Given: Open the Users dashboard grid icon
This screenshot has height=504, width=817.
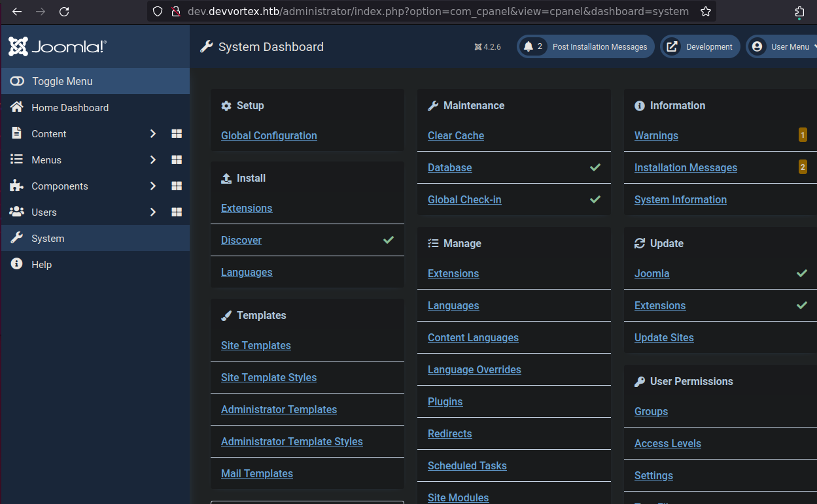Looking at the screenshot, I should (x=177, y=212).
